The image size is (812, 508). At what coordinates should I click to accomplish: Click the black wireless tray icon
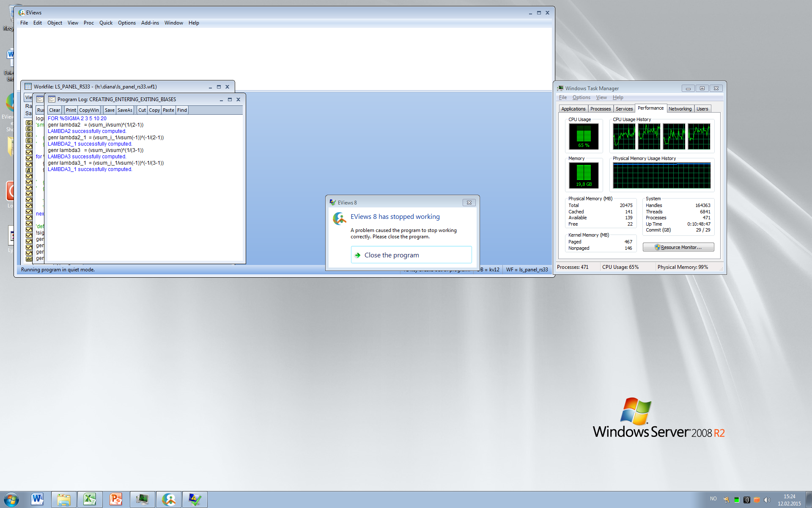tap(747, 500)
